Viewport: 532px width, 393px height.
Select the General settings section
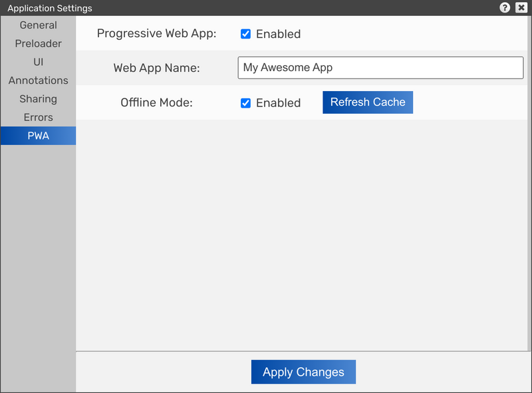38,25
